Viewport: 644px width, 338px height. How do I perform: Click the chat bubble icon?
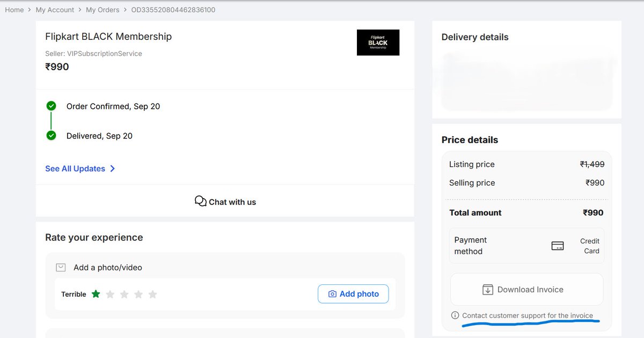201,201
